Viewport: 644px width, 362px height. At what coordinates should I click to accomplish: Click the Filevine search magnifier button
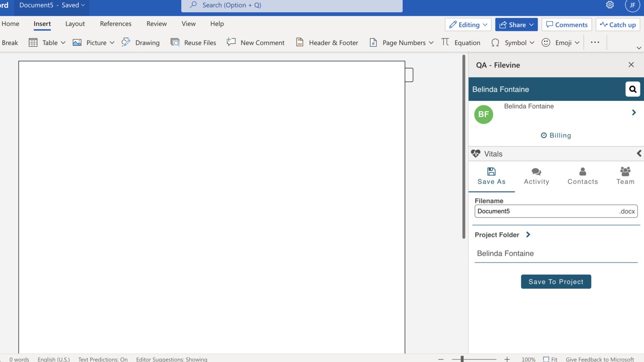coord(633,89)
